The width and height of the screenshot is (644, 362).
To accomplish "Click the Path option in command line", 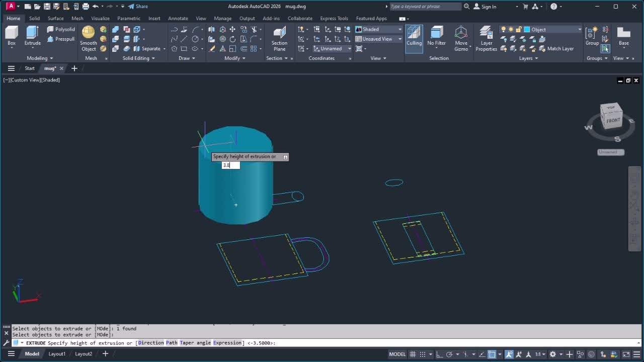I will tap(172, 343).
